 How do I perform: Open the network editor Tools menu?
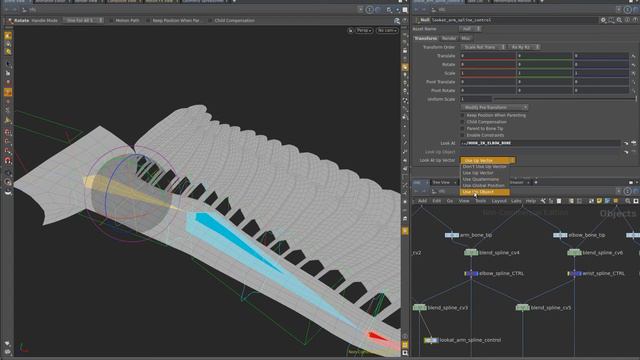click(x=481, y=201)
